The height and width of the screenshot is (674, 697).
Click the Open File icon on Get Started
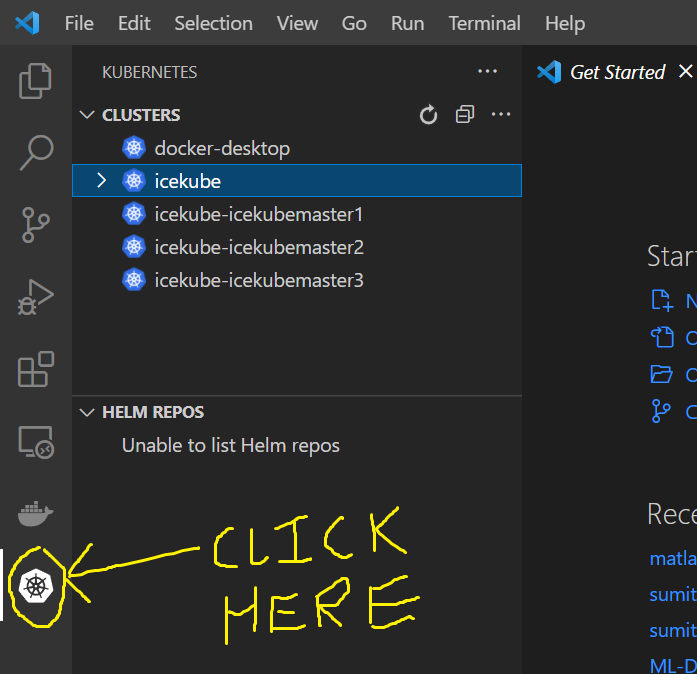coord(662,337)
